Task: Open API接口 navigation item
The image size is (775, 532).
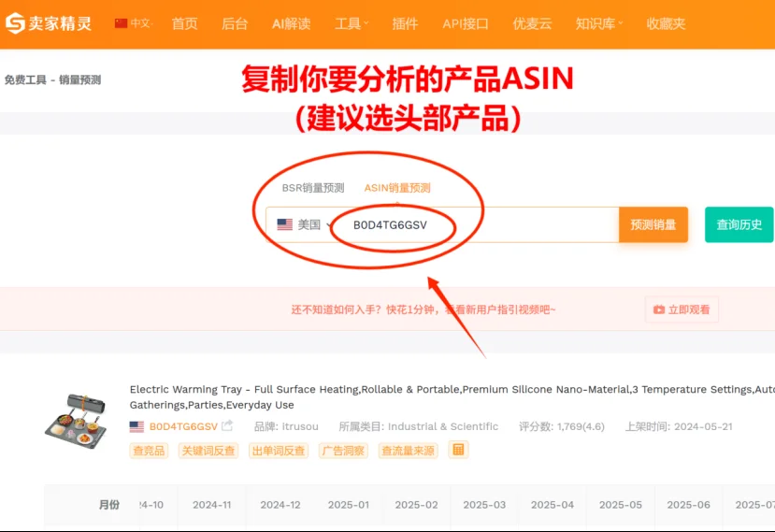Action: tap(466, 23)
